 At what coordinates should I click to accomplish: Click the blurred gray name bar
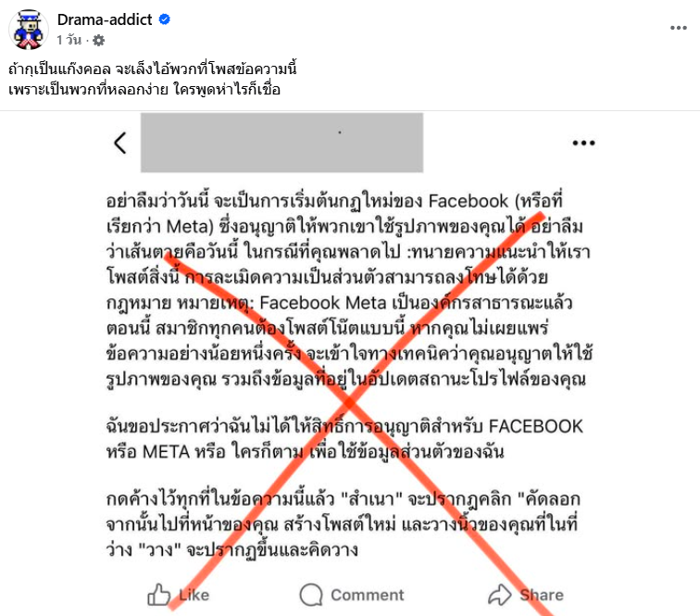click(x=281, y=143)
